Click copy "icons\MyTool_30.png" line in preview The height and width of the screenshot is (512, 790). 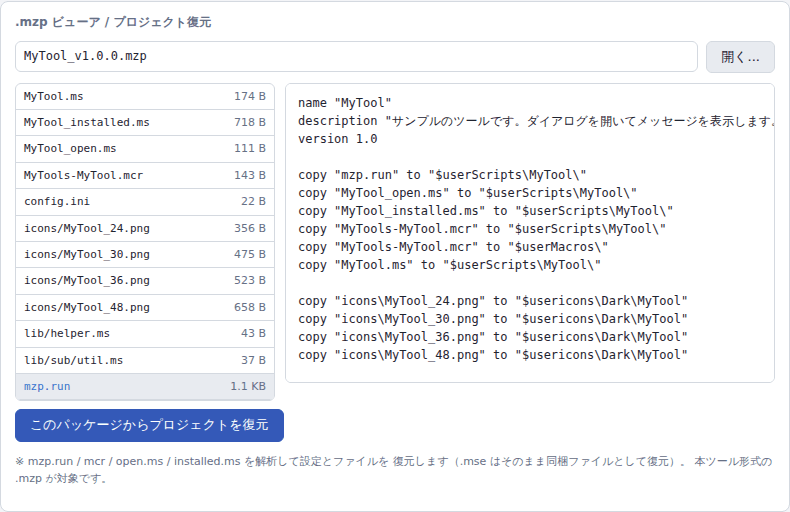click(x=493, y=319)
